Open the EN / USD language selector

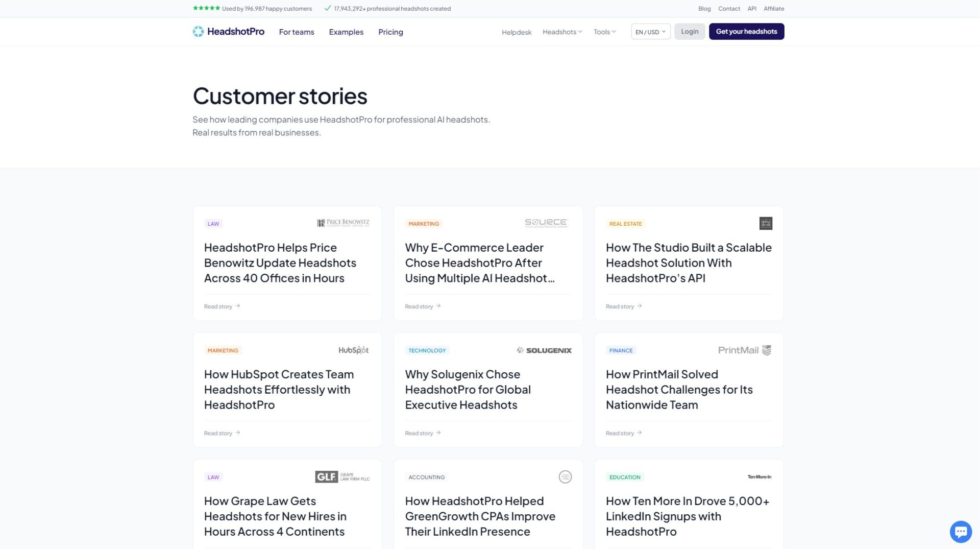pos(650,32)
